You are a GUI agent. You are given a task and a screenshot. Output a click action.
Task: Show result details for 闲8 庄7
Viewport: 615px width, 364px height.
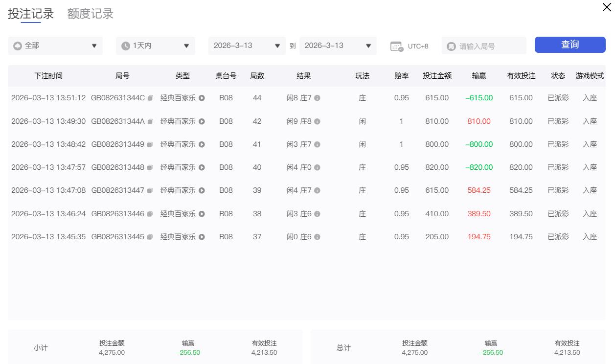[317, 98]
